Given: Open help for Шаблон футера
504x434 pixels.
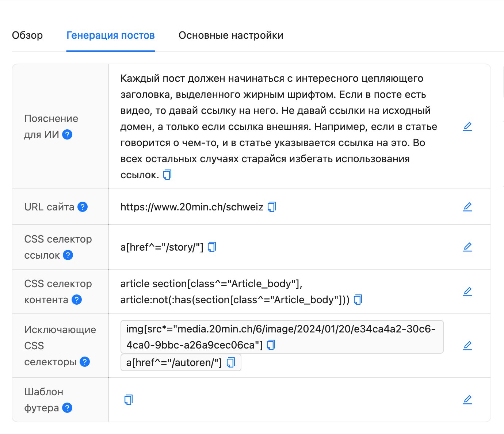Looking at the screenshot, I should click(x=67, y=408).
